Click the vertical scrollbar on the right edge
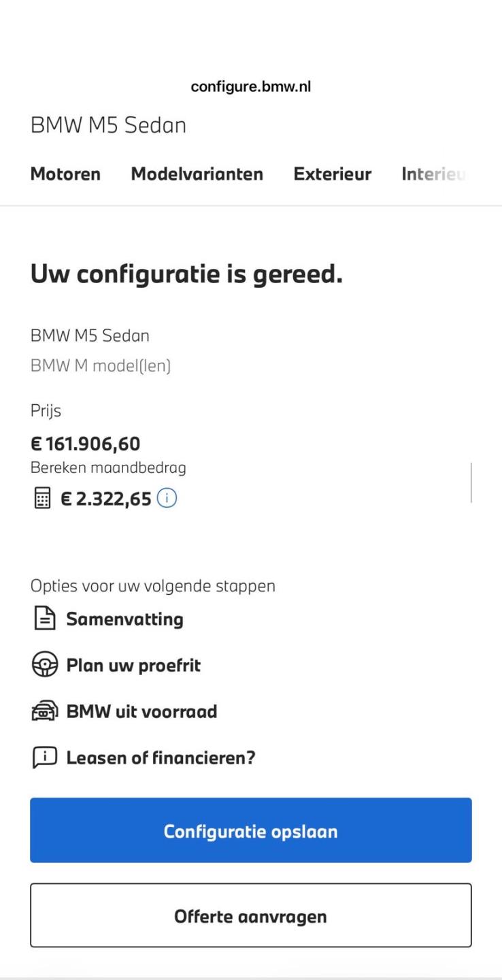The width and height of the screenshot is (502, 980). (471, 482)
